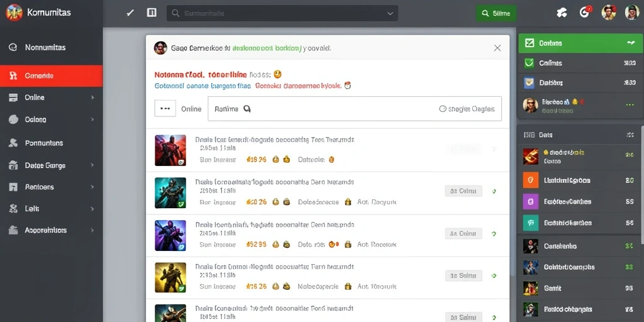
Task: Open notifications icon with red badge
Action: tap(585, 13)
